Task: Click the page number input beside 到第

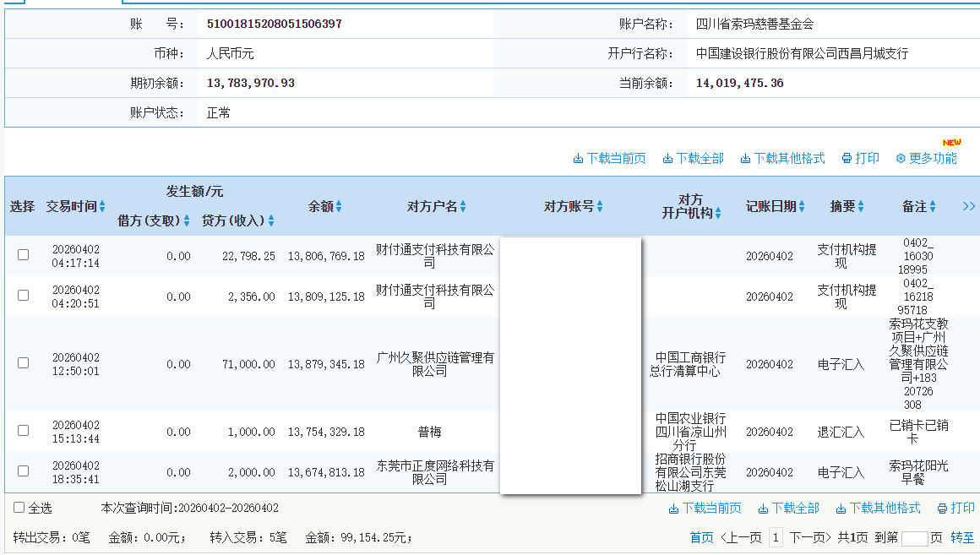Action: tap(915, 536)
